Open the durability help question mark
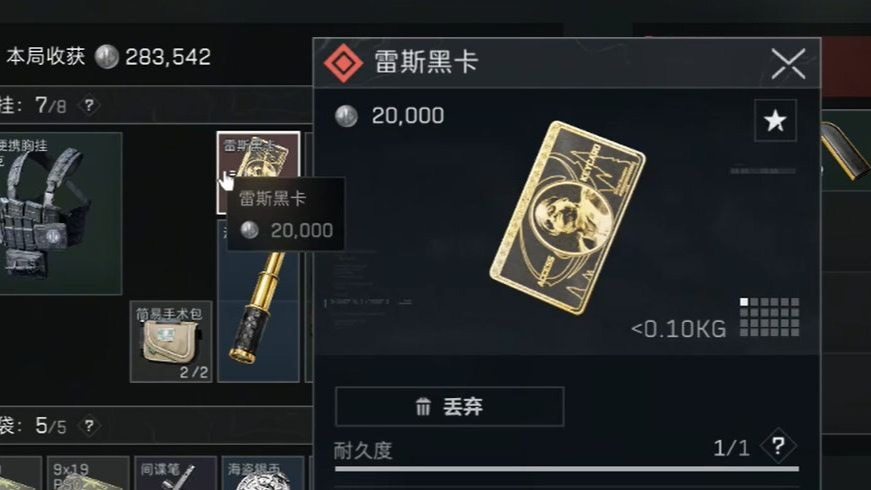871x490 pixels. (778, 446)
